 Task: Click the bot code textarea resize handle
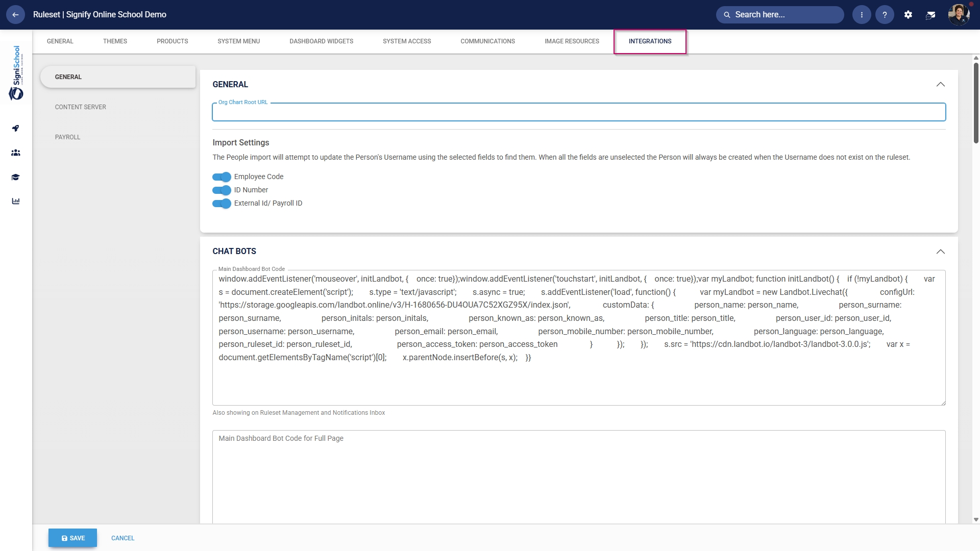[943, 403]
